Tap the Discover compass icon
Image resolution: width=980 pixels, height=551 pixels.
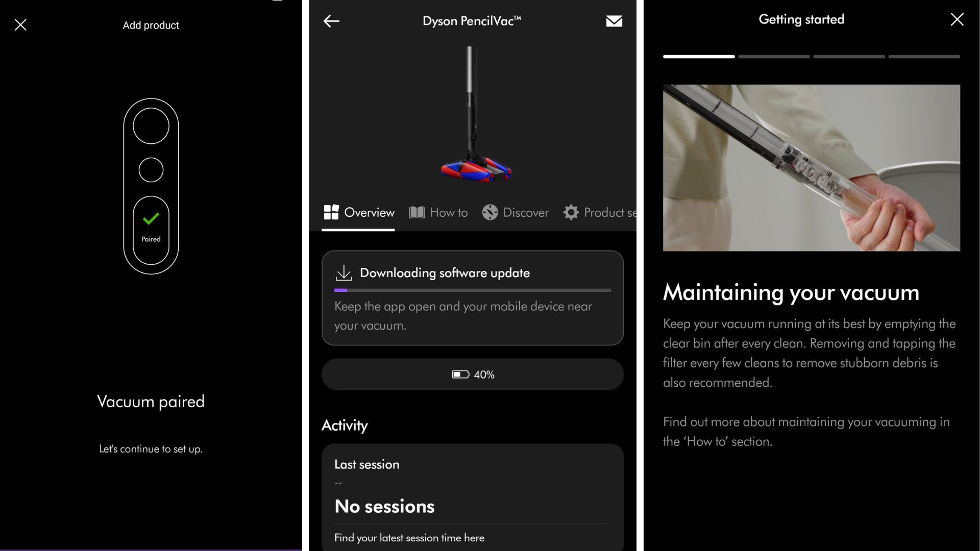(490, 212)
